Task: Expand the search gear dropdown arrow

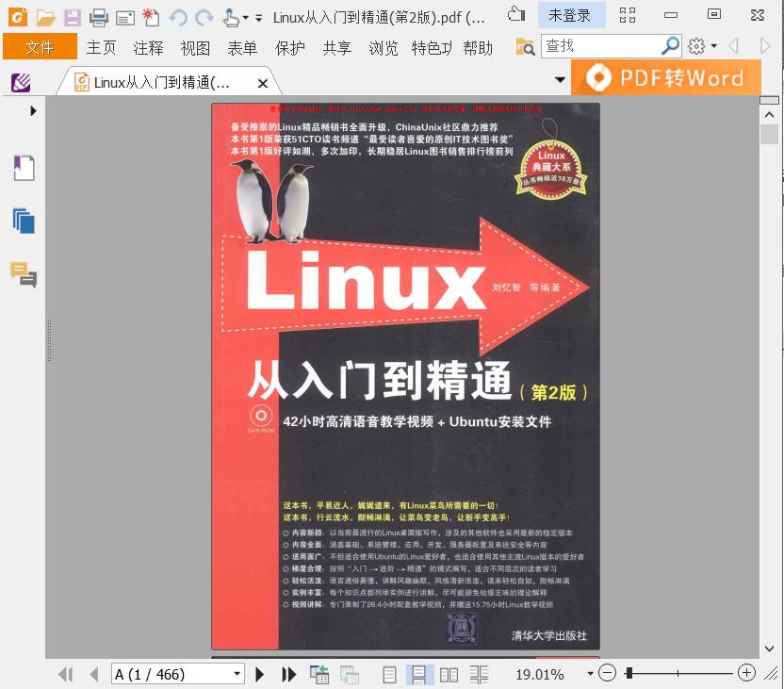Action: (x=714, y=46)
